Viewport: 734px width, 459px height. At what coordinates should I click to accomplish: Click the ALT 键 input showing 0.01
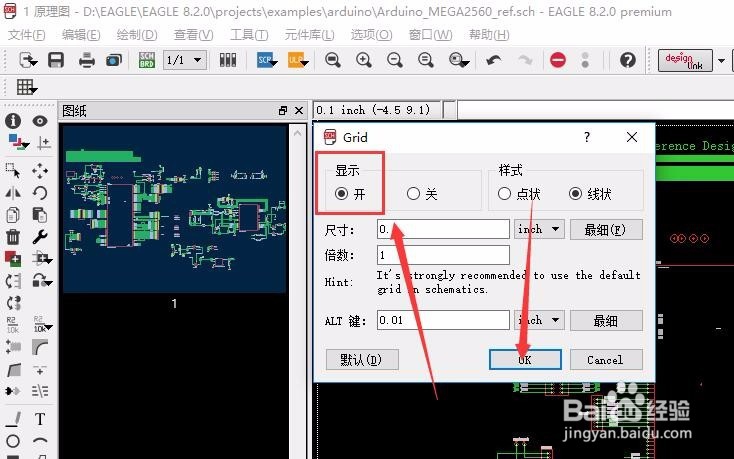[x=443, y=321]
